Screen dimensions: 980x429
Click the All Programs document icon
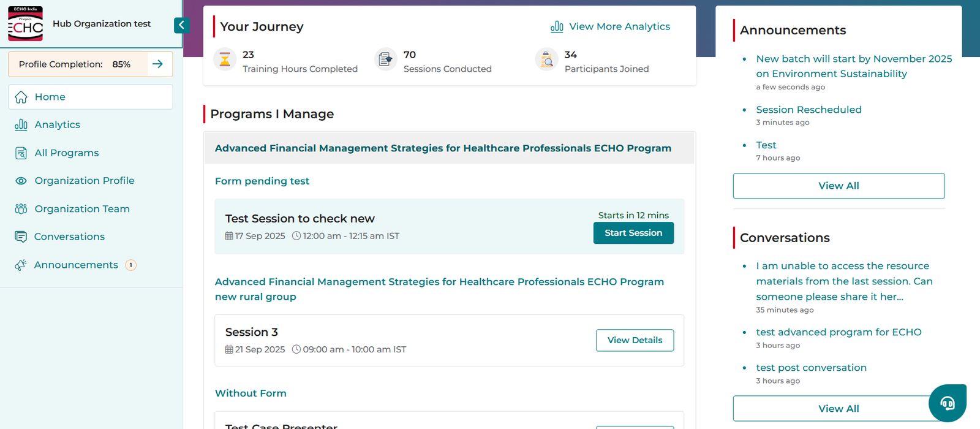21,153
